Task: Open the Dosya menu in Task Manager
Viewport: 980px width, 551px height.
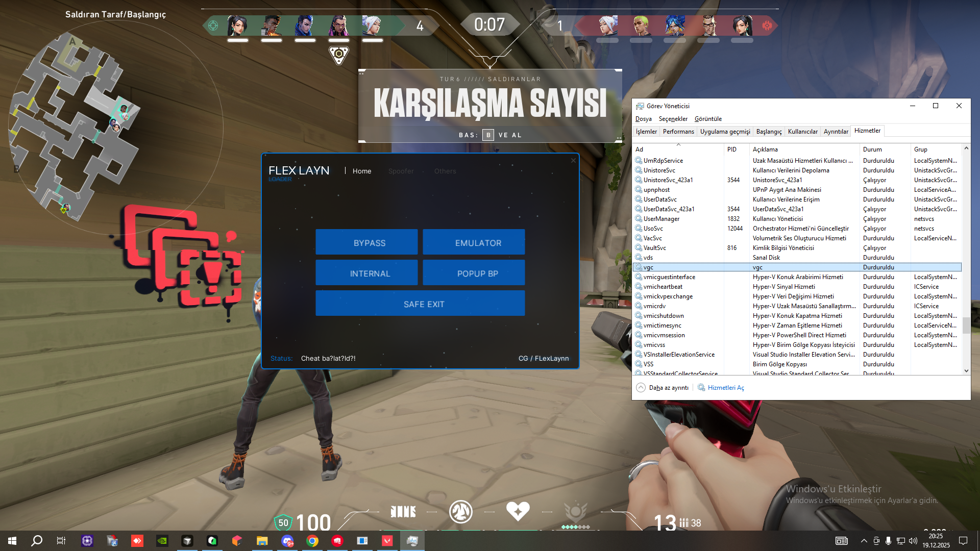Action: [x=644, y=119]
